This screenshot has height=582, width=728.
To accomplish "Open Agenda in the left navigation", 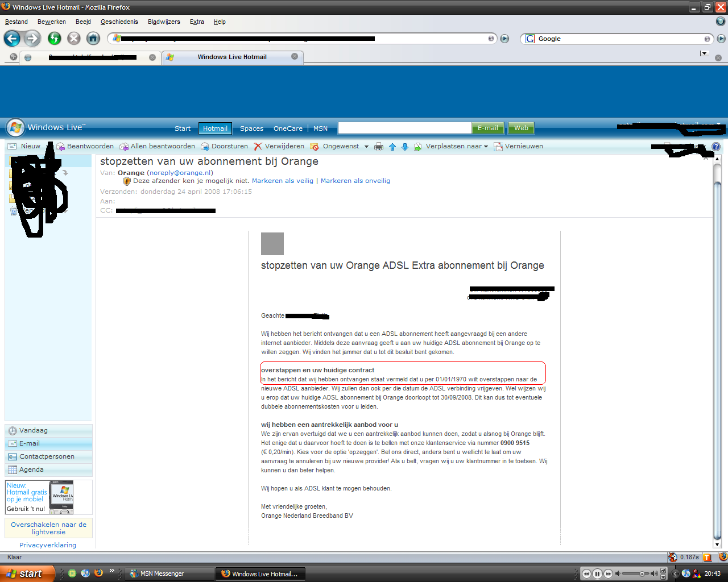I will [48, 470].
